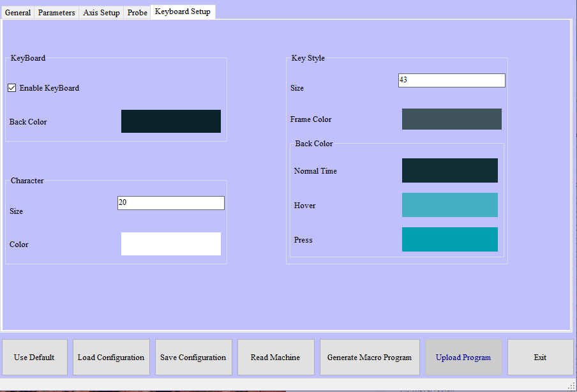
Task: Focus the Key Style Size field
Action: point(451,80)
